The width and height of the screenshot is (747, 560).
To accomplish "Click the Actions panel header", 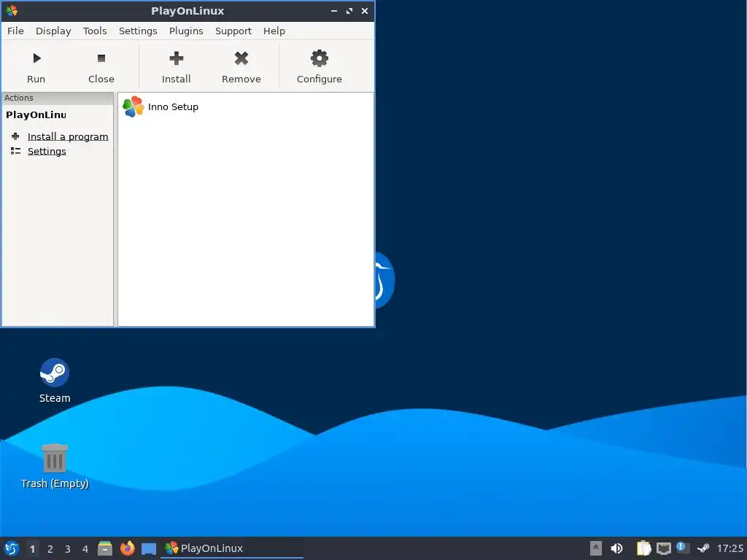I will pos(58,98).
